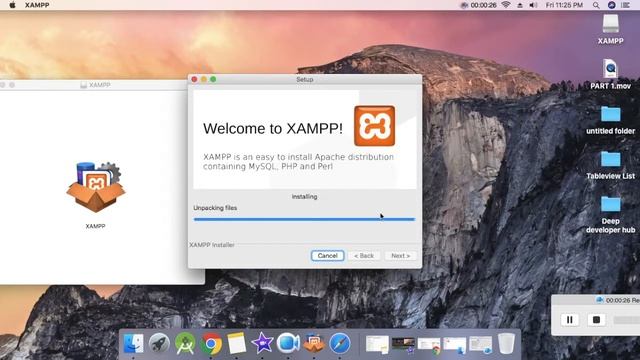Open the volume control in menu bar

point(533,5)
